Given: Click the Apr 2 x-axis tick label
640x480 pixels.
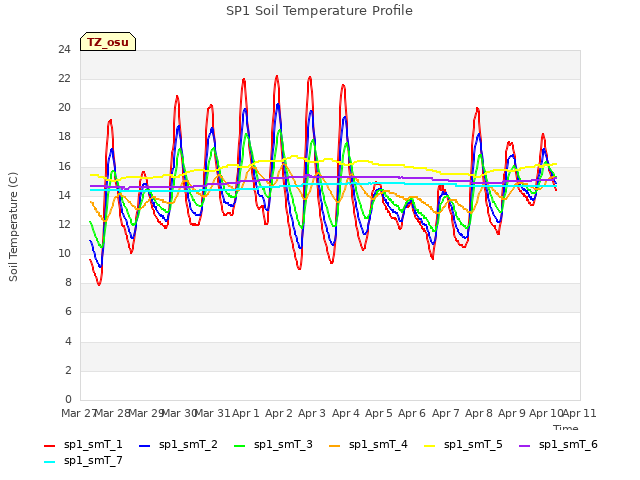Looking at the screenshot, I should point(279,413).
